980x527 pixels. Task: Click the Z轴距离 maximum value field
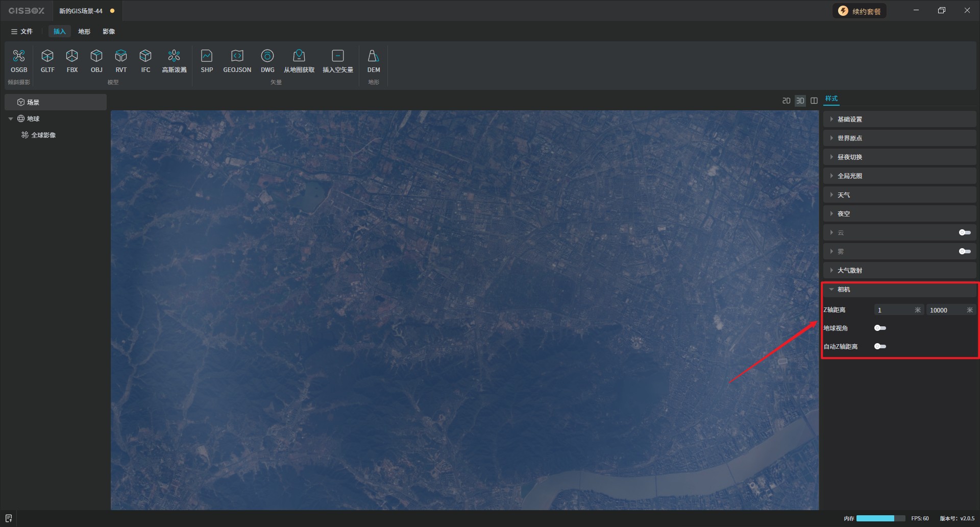[x=944, y=310]
